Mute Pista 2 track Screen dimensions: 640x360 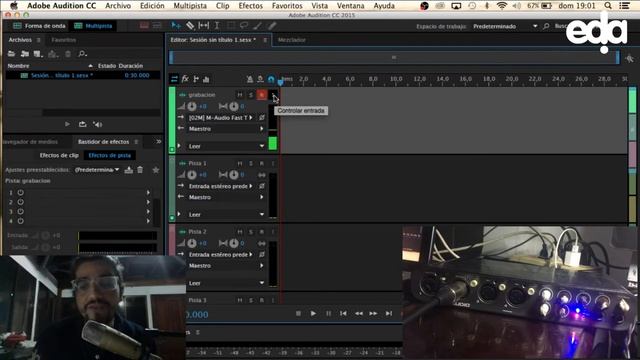[240, 232]
